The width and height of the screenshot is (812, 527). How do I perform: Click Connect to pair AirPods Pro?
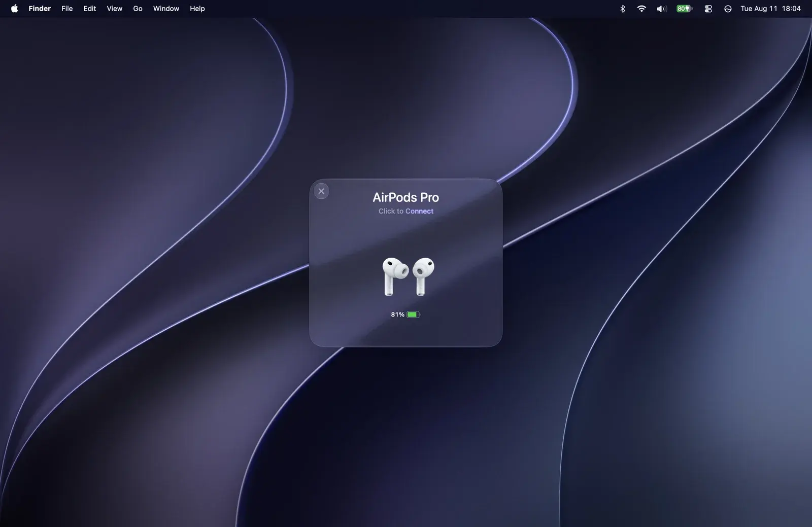pos(419,211)
